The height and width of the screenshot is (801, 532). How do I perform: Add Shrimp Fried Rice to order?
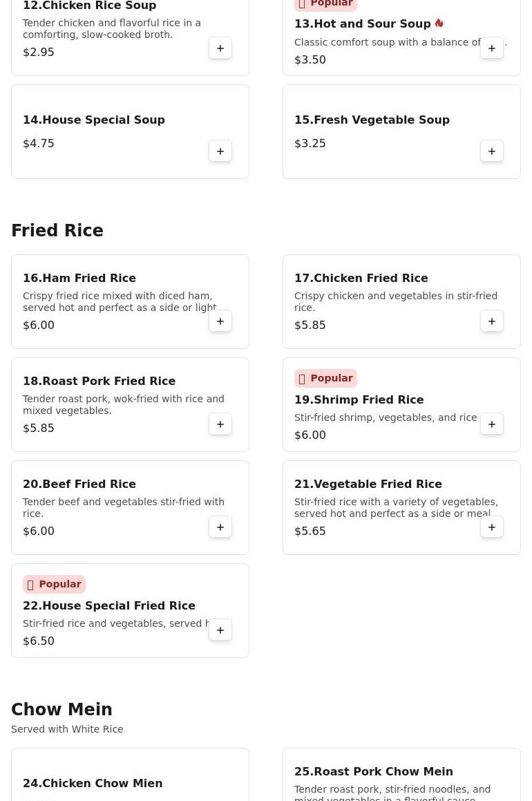[x=492, y=424]
